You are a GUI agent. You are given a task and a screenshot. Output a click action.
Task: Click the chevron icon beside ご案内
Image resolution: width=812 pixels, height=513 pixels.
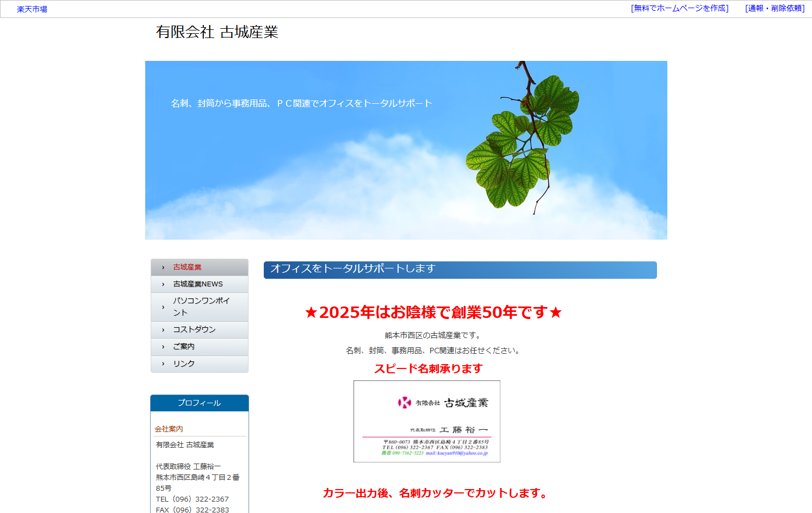coord(163,347)
